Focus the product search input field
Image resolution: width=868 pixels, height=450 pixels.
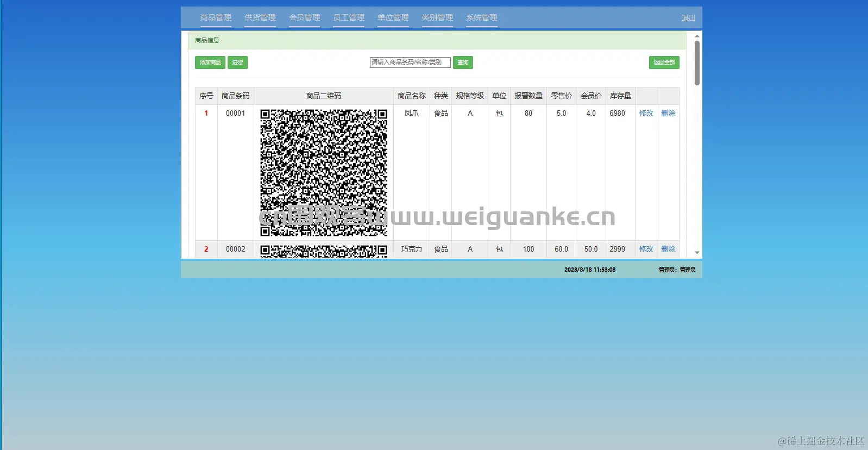point(410,62)
